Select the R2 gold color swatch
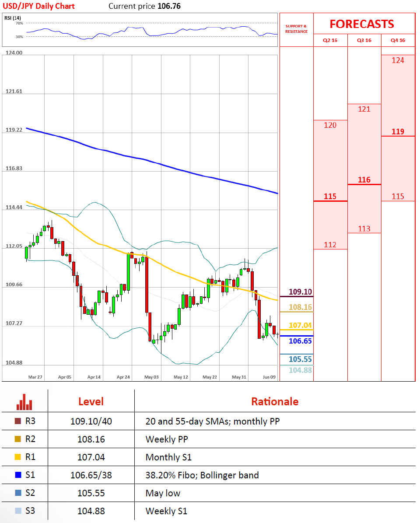The width and height of the screenshot is (420, 523). pos(18,439)
